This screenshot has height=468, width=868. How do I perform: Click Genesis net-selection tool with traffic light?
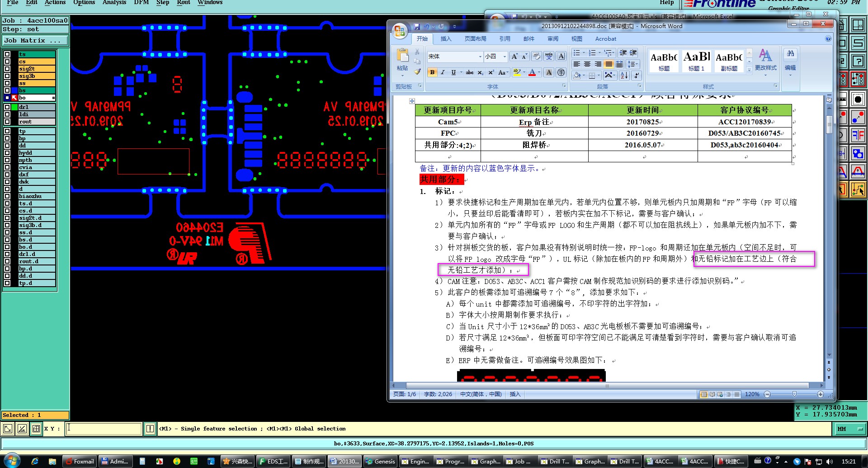[x=858, y=79]
